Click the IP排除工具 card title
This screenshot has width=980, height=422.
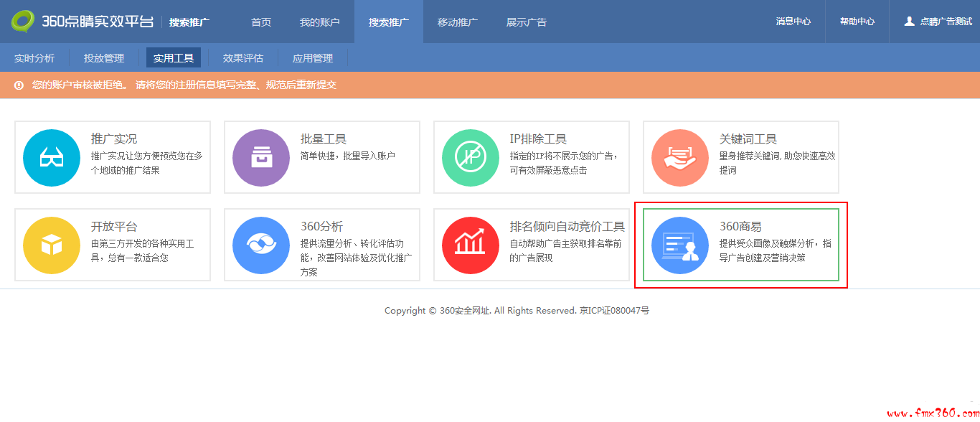pos(538,139)
